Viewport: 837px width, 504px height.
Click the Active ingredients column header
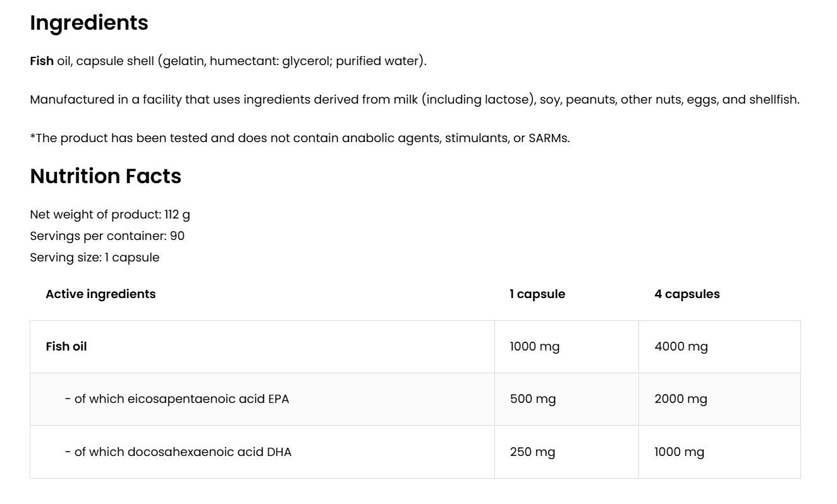pos(101,294)
